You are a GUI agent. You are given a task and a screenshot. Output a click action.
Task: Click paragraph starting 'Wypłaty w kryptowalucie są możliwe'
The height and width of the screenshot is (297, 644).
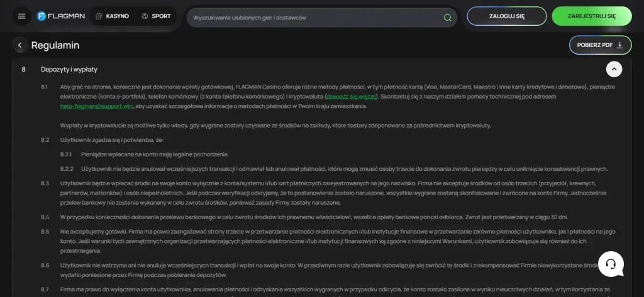pyautogui.click(x=275, y=126)
